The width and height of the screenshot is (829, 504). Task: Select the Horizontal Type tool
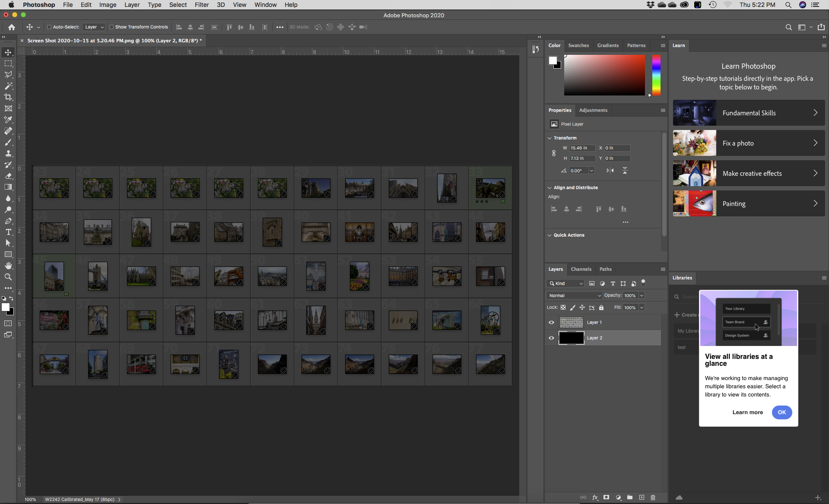coord(8,232)
